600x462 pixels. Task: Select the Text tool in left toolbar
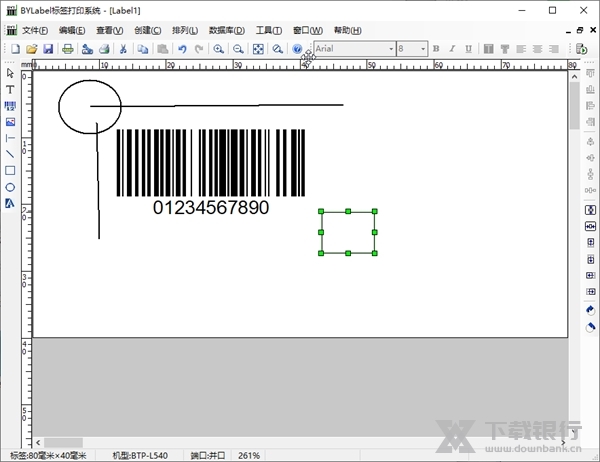(10, 89)
